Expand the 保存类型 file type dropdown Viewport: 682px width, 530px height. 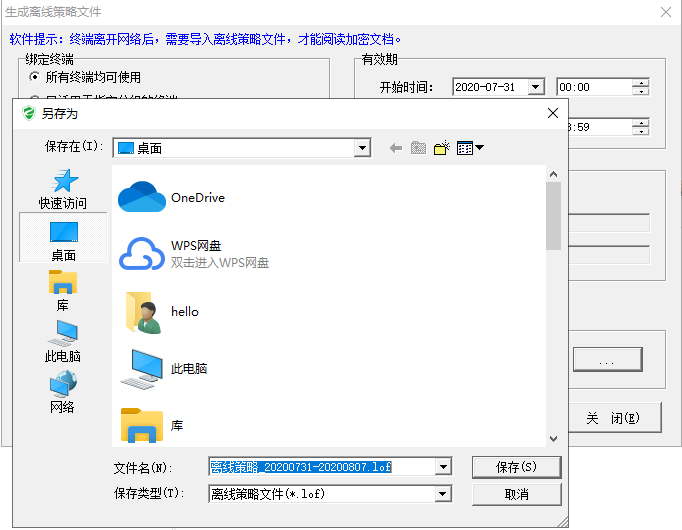443,494
